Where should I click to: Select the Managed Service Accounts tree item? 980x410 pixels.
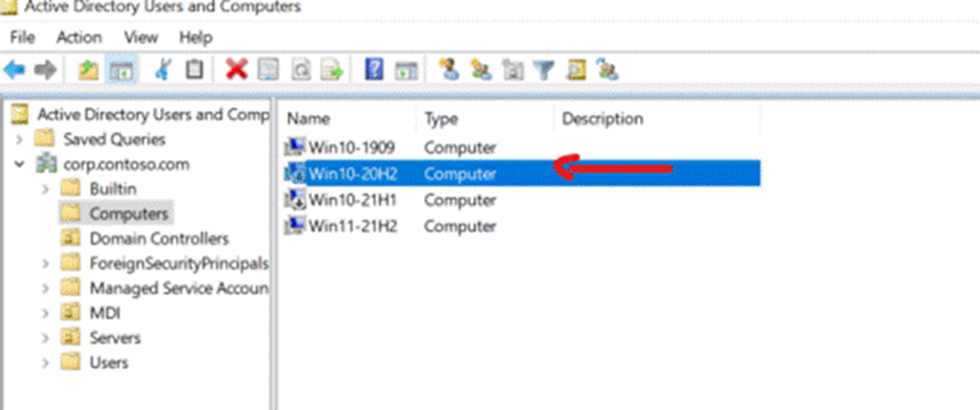[180, 289]
